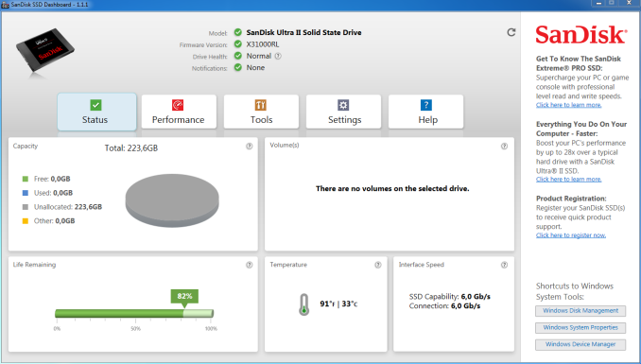Click the register now link
The image size is (641, 364).
571,235
